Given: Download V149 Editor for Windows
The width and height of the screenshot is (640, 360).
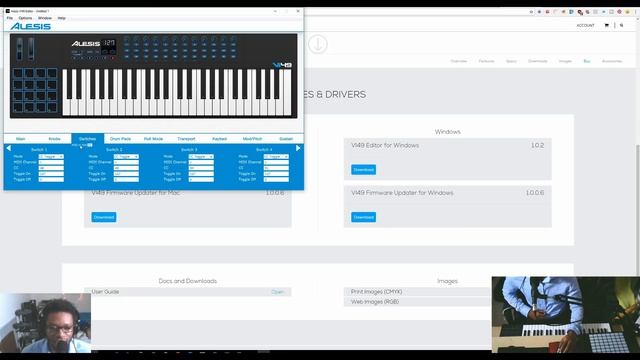Looking at the screenshot, I should [363, 169].
